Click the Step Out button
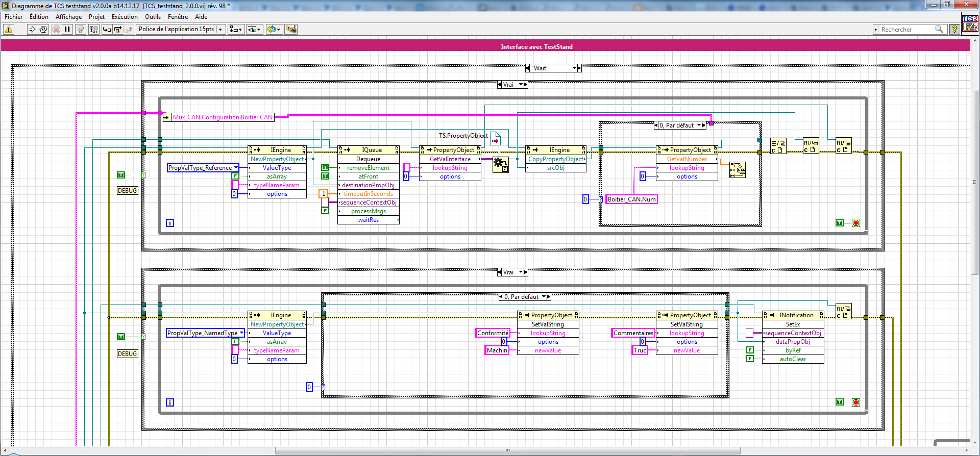 click(x=129, y=30)
